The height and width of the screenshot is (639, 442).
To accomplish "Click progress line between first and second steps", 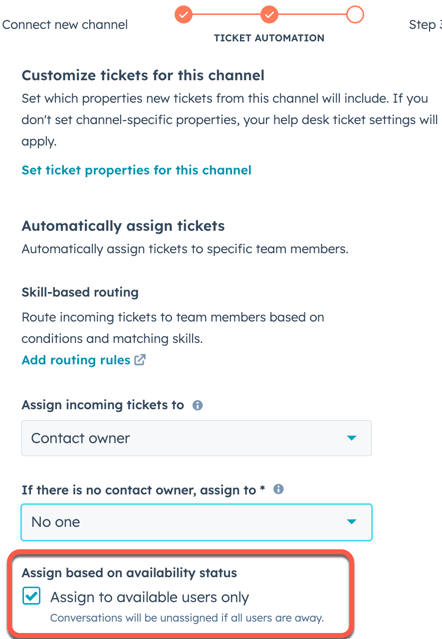I will 226,15.
